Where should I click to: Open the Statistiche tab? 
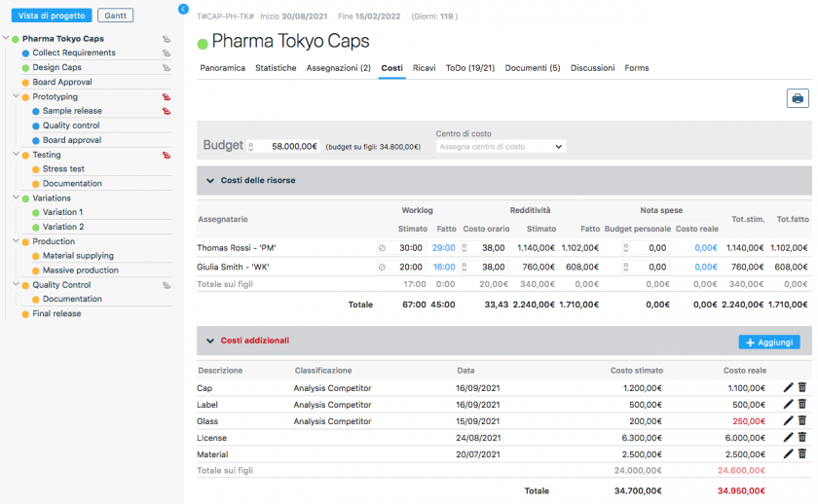tap(276, 68)
